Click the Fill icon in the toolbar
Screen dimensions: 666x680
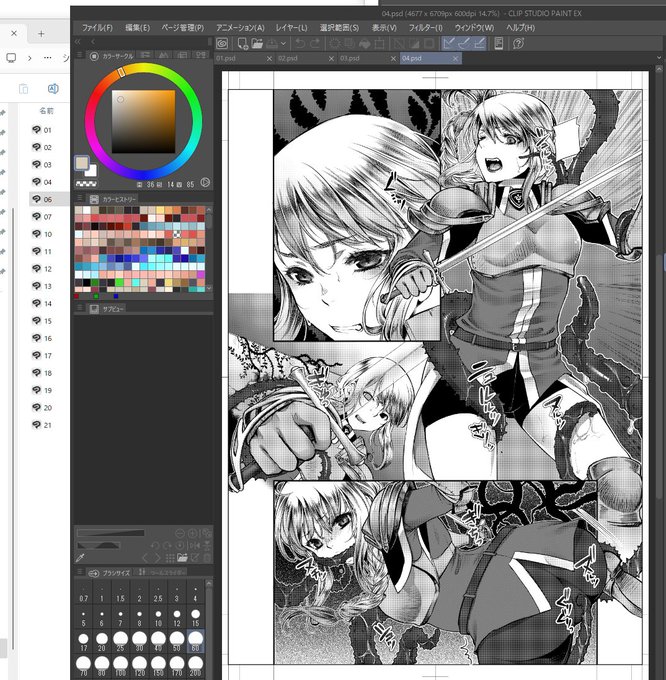click(365, 43)
